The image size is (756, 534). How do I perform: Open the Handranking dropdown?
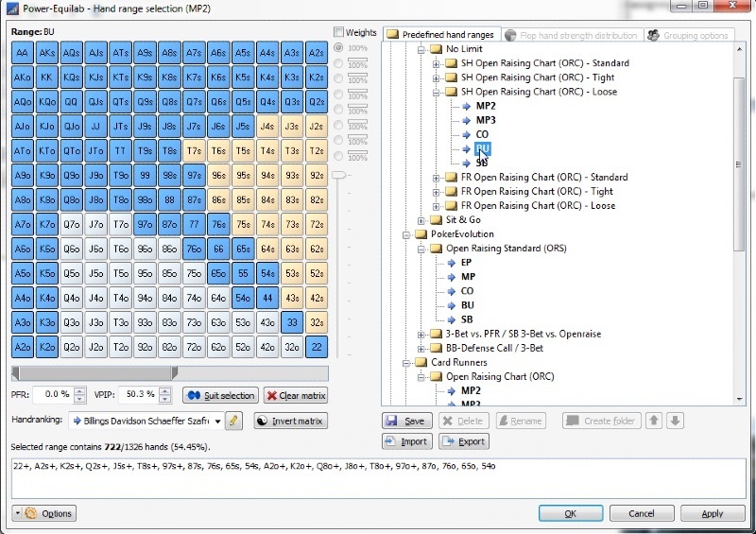[x=217, y=421]
